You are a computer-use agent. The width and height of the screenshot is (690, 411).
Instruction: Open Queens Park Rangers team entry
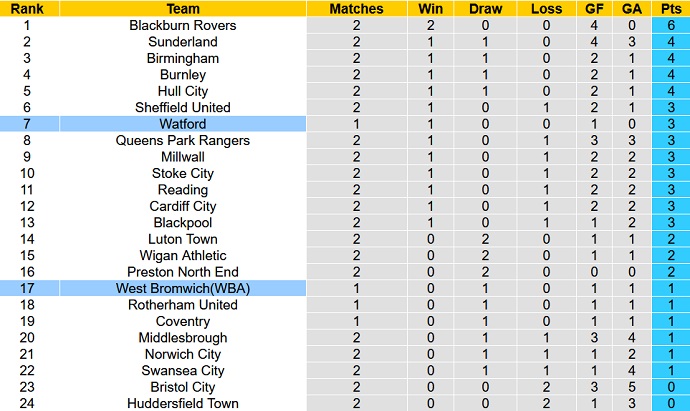tap(183, 140)
